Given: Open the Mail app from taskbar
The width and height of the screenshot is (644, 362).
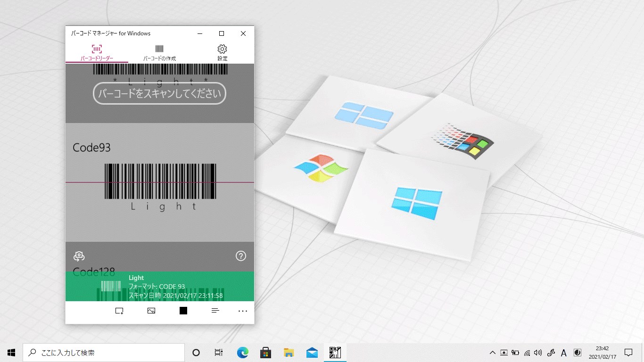Looking at the screenshot, I should pyautogui.click(x=312, y=353).
